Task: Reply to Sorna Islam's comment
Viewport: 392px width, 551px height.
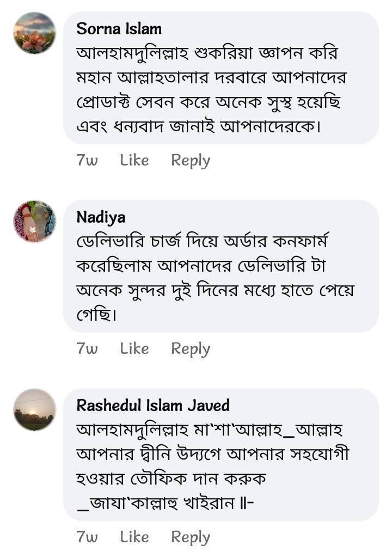Action: pyautogui.click(x=191, y=160)
